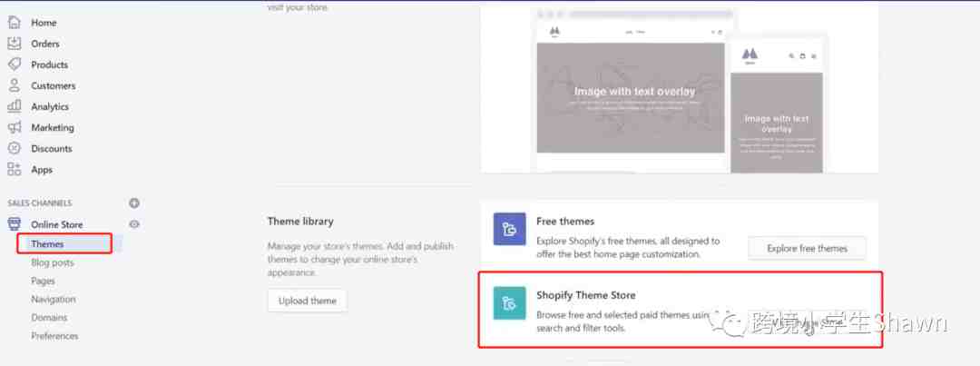980x366 pixels.
Task: Click the Products tag icon
Action: 15,64
